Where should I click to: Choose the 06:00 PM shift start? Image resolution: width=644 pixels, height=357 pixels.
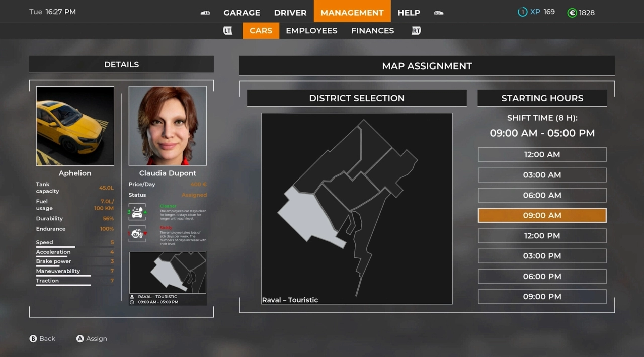[x=542, y=277]
